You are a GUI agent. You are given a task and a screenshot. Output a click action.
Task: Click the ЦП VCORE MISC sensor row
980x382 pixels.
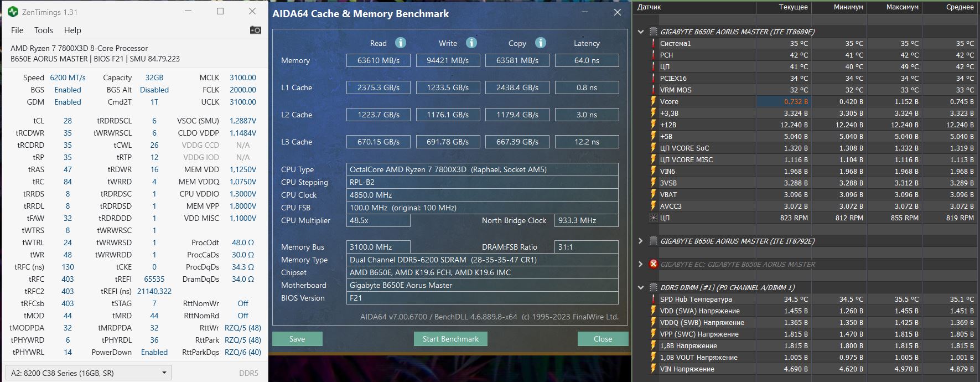[x=806, y=159]
